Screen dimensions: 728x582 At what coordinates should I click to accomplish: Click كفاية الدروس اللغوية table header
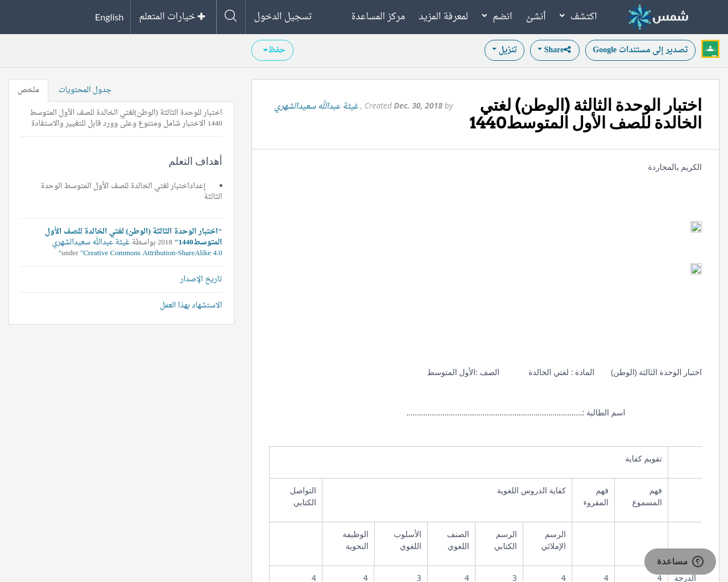coord(447,500)
